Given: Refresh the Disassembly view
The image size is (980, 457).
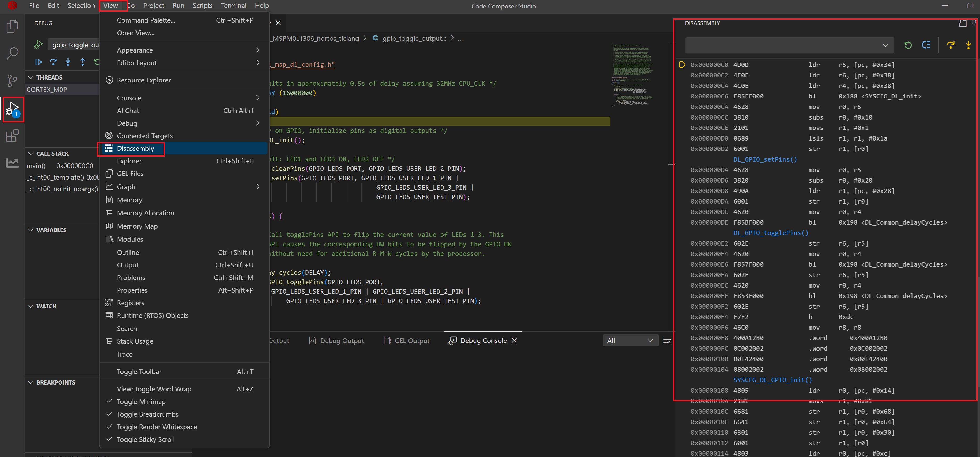Looking at the screenshot, I should 908,45.
